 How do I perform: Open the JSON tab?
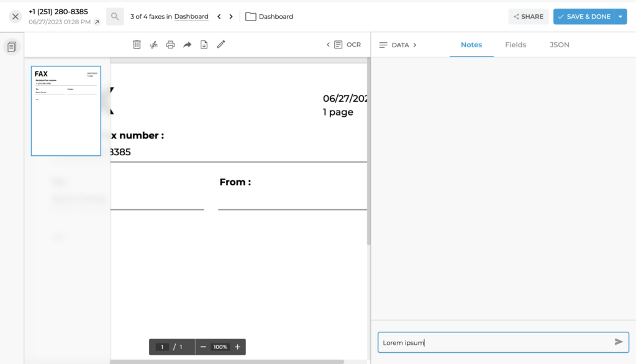point(558,45)
